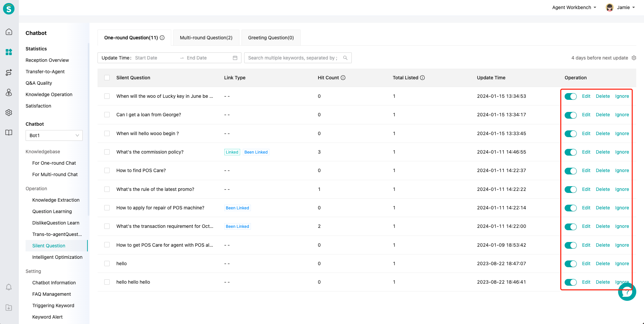This screenshot has height=324, width=644.
Task: Open the home icon in the left sidebar
Action: (9, 32)
